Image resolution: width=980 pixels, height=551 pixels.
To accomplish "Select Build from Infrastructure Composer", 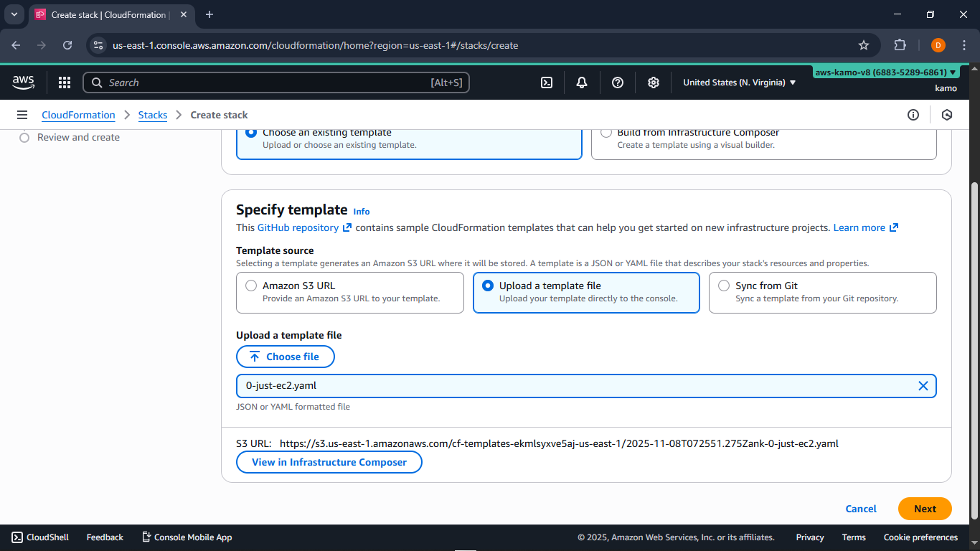I will coord(606,132).
